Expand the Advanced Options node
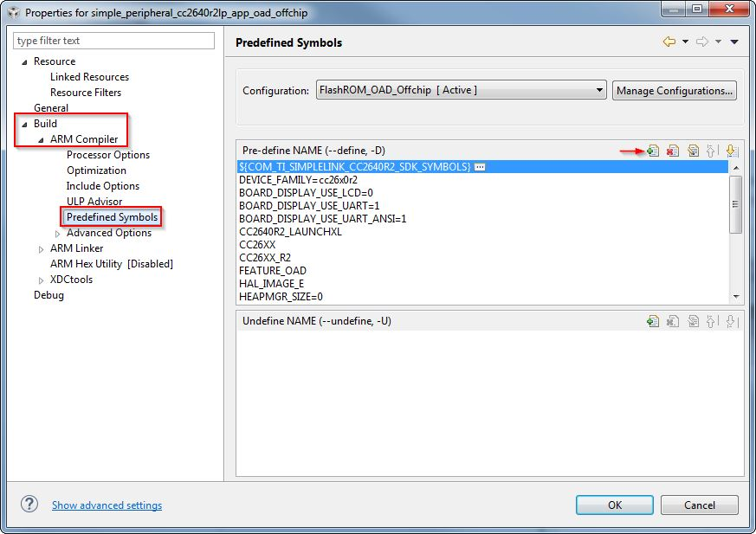 [57, 234]
